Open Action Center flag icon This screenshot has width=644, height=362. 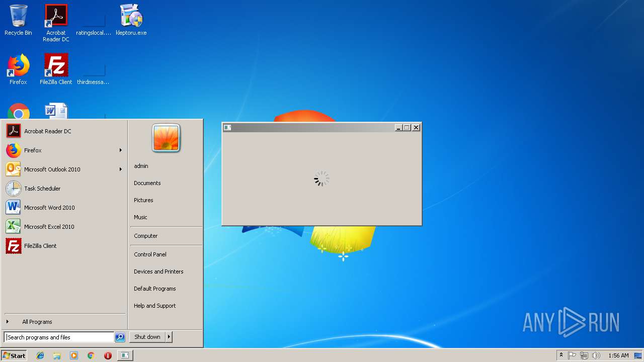tap(572, 355)
